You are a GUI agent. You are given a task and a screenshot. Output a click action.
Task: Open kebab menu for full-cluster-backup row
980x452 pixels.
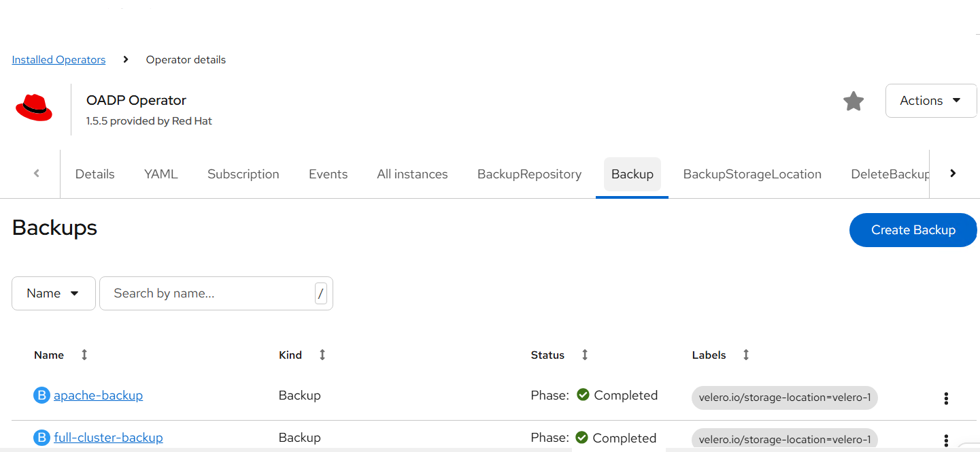(945, 440)
